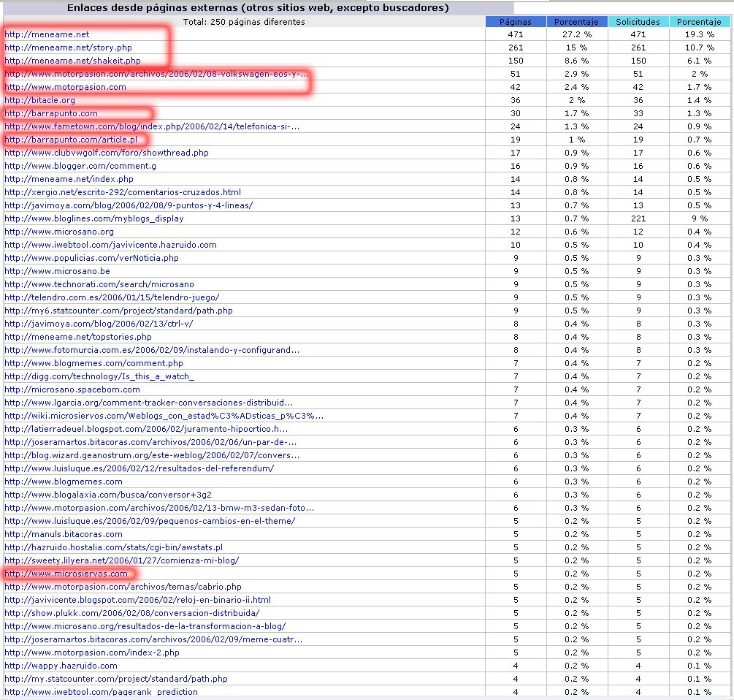Open my6.statcounter.com path.php link
The image size is (734, 700).
click(118, 310)
